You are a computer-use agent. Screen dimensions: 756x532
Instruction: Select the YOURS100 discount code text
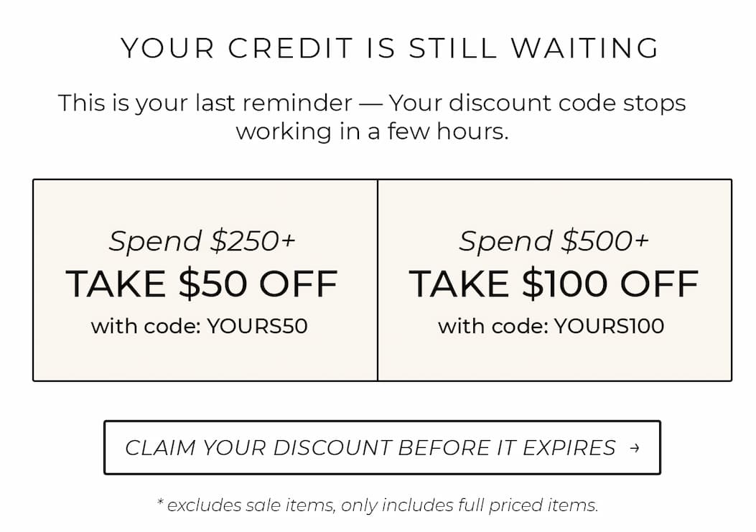(609, 326)
